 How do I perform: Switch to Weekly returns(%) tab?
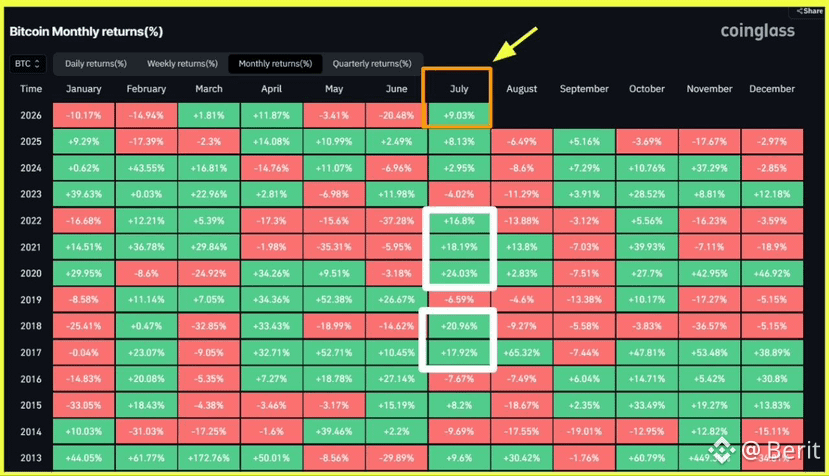tap(182, 63)
